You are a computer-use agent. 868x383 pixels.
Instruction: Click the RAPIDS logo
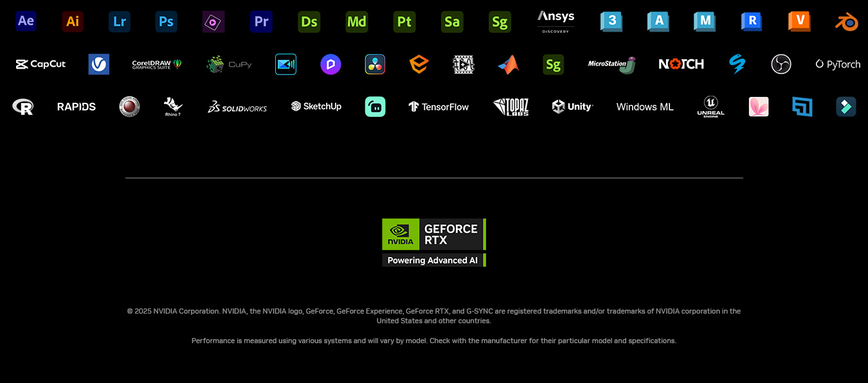click(x=77, y=107)
